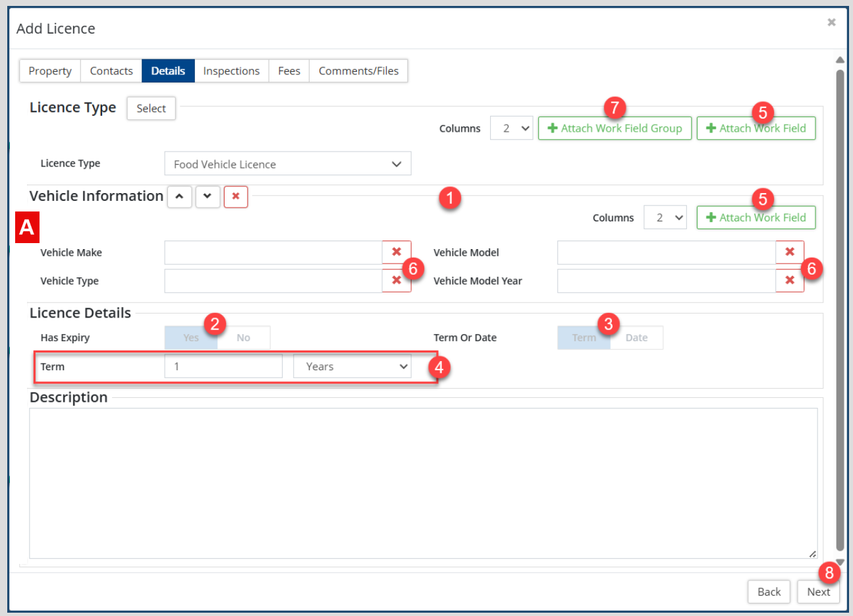Open the Licence Type dropdown
Viewport: 853px width, 616px height.
[288, 164]
